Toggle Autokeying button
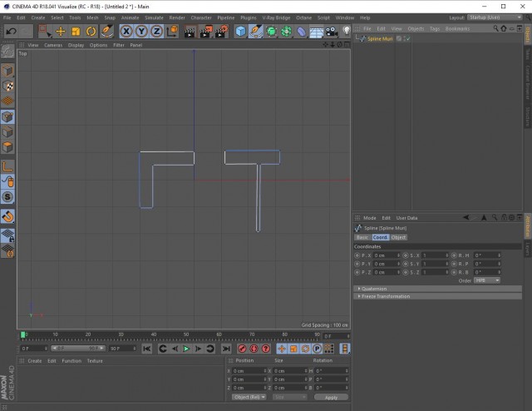The width and height of the screenshot is (532, 411). 254,349
